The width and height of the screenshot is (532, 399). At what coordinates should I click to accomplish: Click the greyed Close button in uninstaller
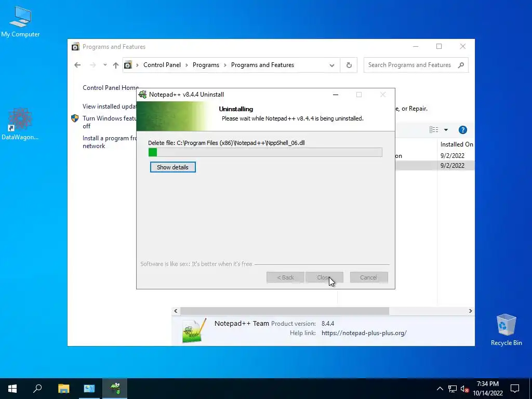point(324,277)
